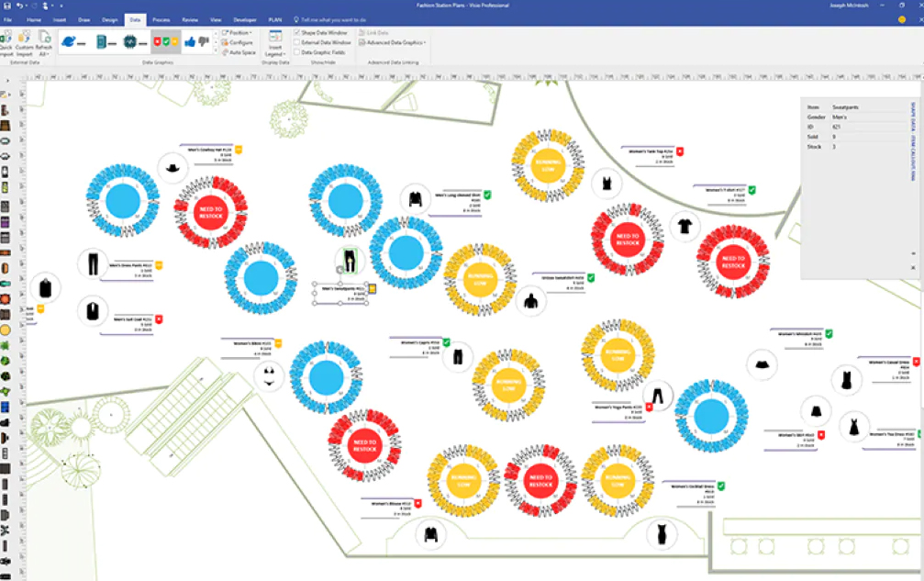Switch to the Design tab
The height and width of the screenshot is (581, 924).
pos(109,19)
